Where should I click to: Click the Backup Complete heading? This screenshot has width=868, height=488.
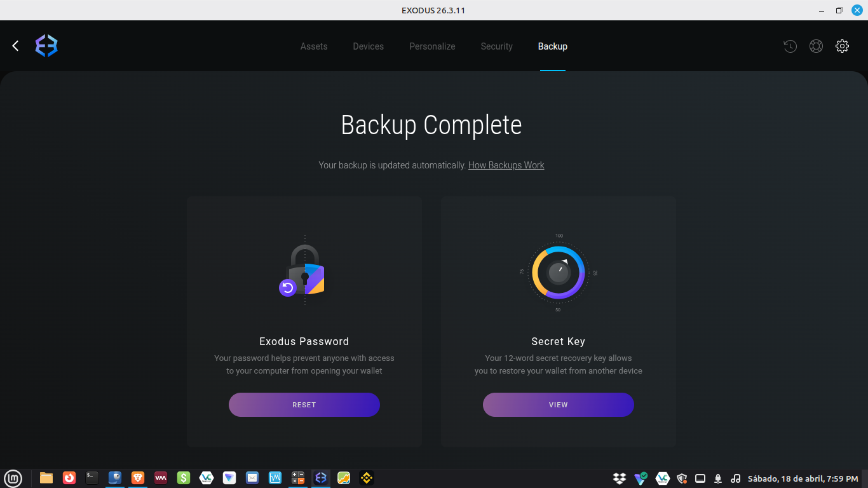(x=431, y=125)
